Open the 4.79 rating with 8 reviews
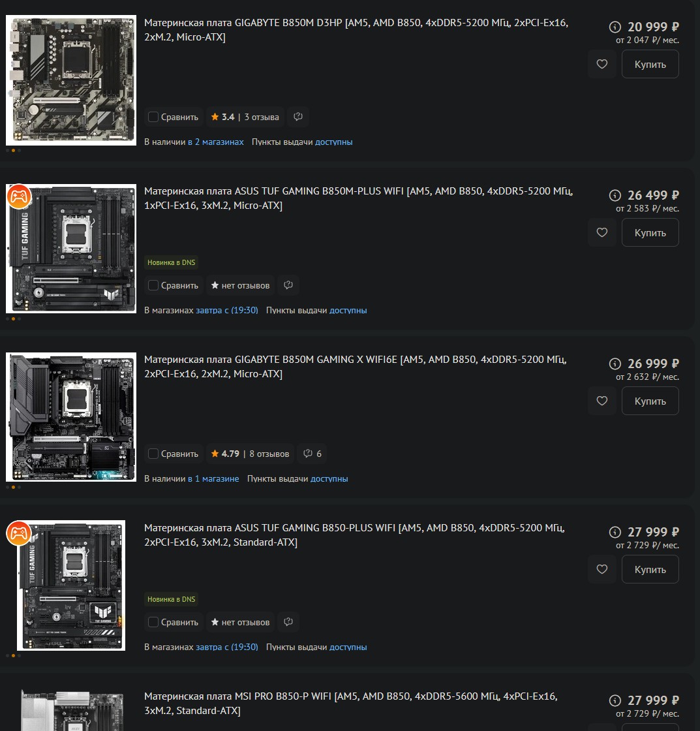700x731 pixels. tap(250, 454)
